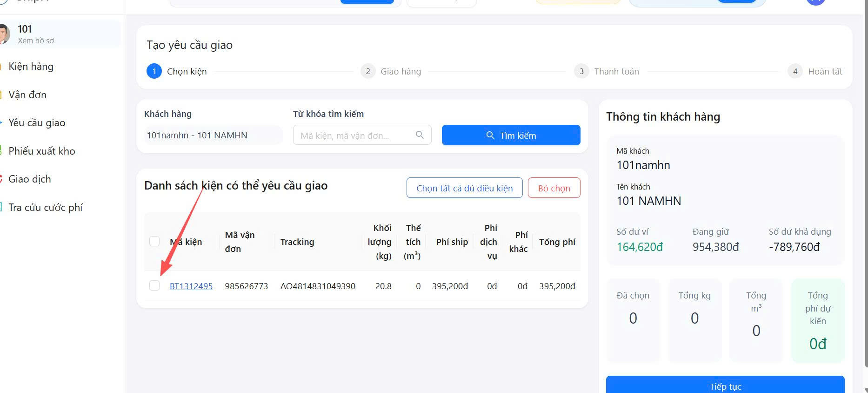Screen dimensions: 868x393
Task: Click the Khối lượng (kg) column header
Action: 380,242
